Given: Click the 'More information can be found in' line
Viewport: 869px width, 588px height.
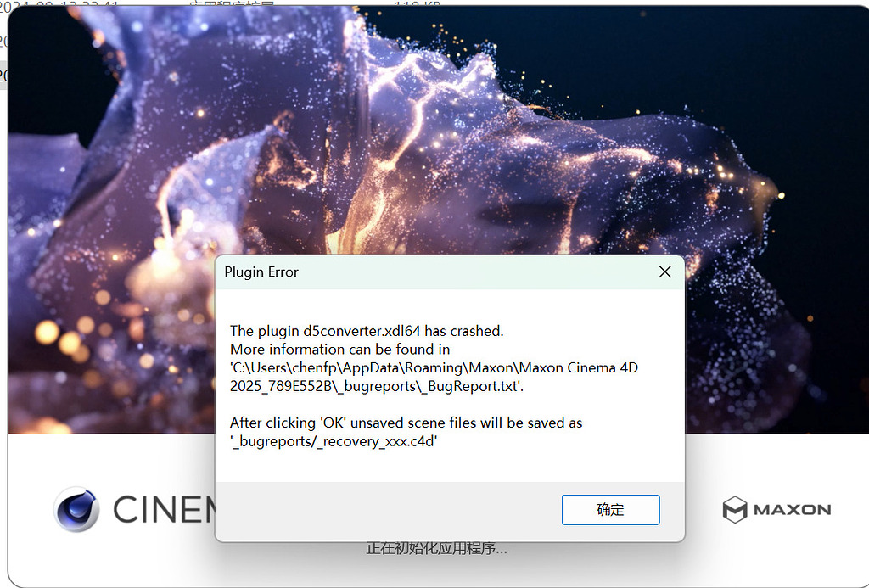Looking at the screenshot, I should point(339,349).
